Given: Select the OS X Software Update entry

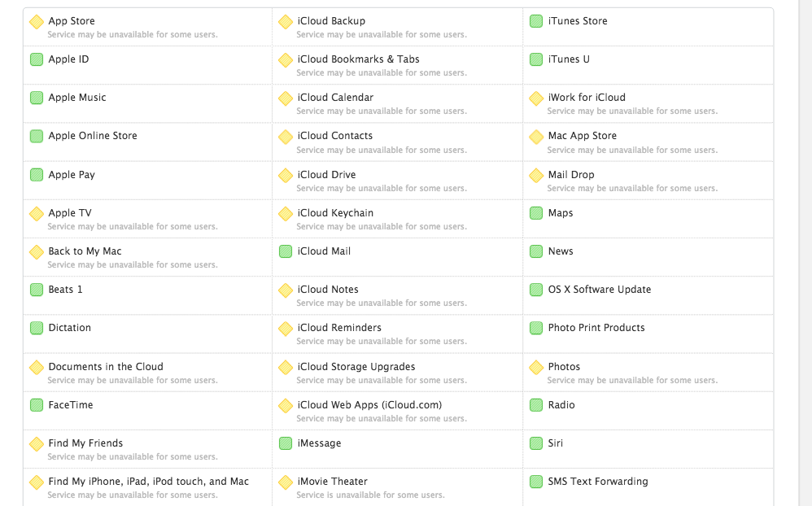Looking at the screenshot, I should pos(600,290).
